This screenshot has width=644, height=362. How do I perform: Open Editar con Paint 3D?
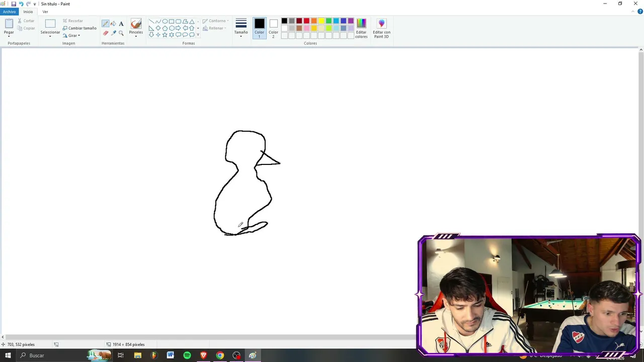(381, 28)
